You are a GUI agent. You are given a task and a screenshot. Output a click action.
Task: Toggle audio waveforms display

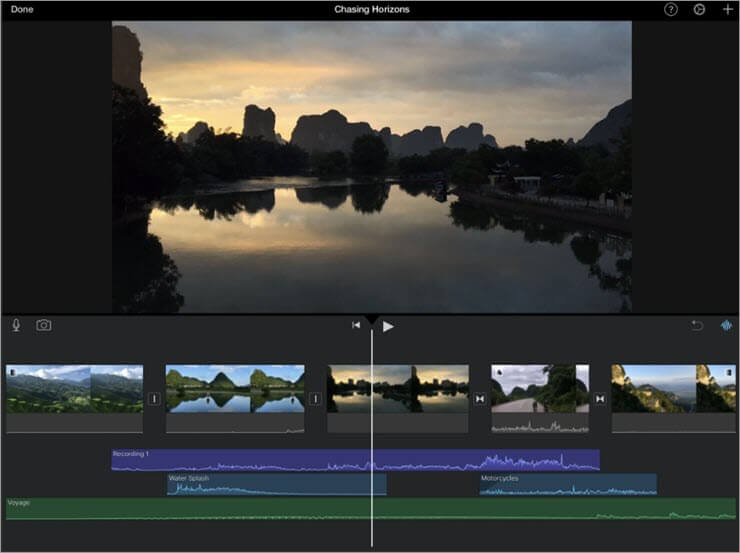[x=726, y=325]
